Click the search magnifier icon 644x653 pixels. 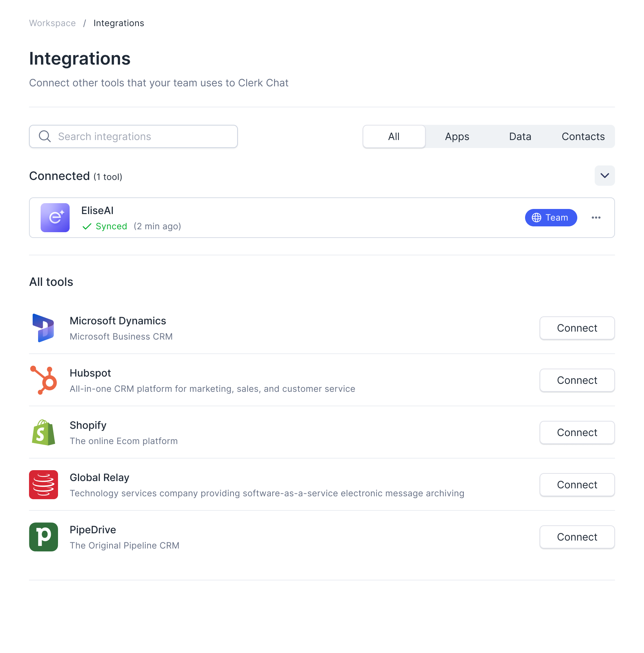45,136
